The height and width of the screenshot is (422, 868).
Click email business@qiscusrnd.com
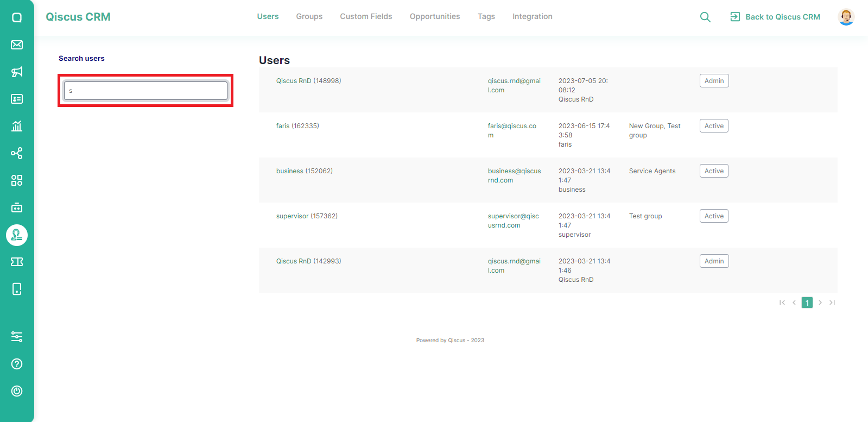514,175
